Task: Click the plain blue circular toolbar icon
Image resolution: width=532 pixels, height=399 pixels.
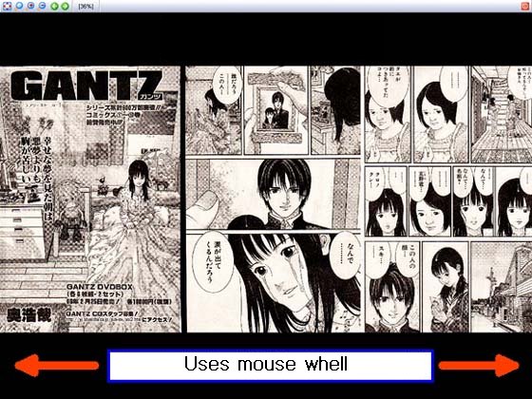Action: pos(19,6)
